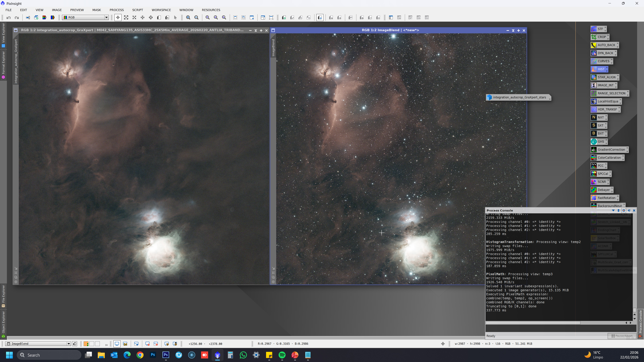The height and width of the screenshot is (362, 644).
Task: Toggle the View Explorer side panel
Action: [3, 35]
